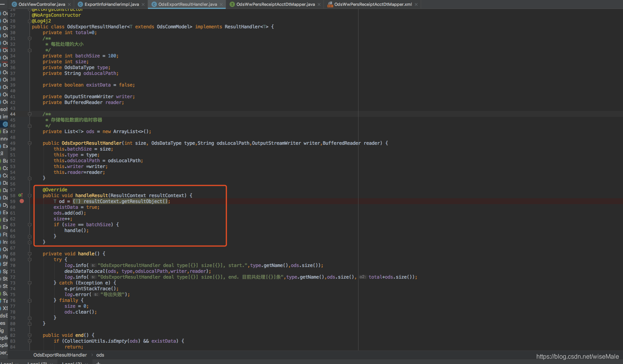The image size is (623, 364).
Task: Place cursor on handle(); call at line 64
Action: point(77,231)
